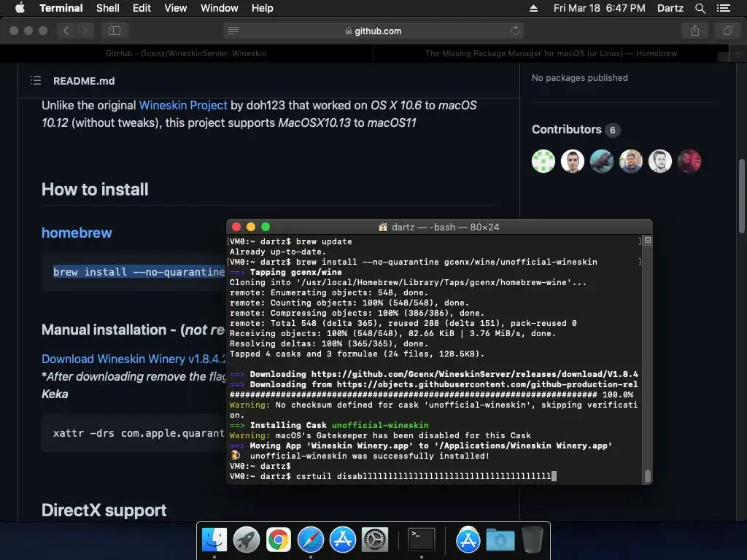Open the Safari Share button
This screenshot has height=560, width=747.
(x=695, y=31)
